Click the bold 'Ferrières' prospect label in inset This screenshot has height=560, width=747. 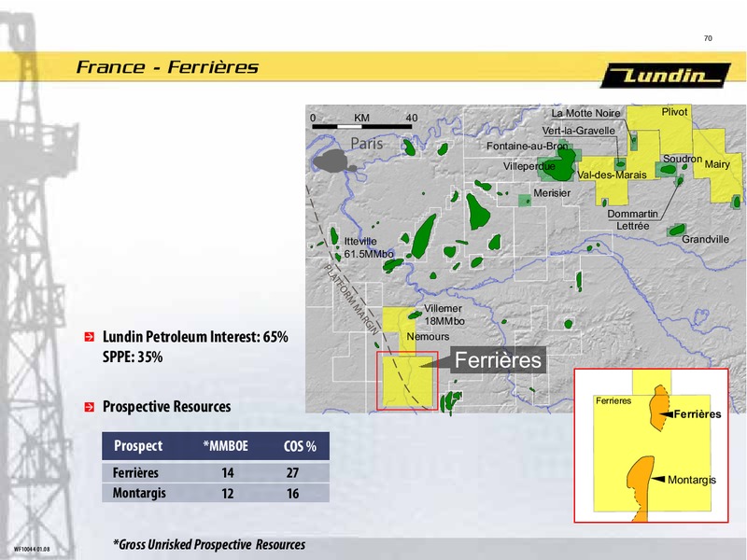pyautogui.click(x=698, y=414)
